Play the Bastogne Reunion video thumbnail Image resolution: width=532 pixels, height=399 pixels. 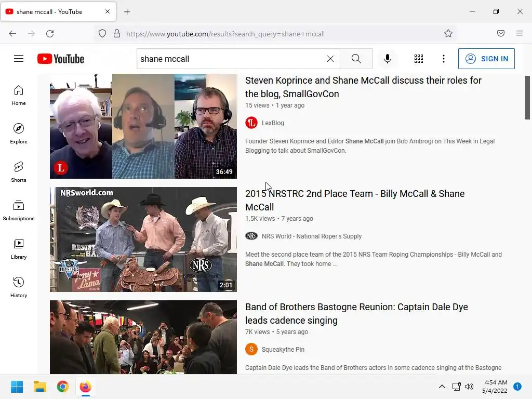(x=143, y=337)
